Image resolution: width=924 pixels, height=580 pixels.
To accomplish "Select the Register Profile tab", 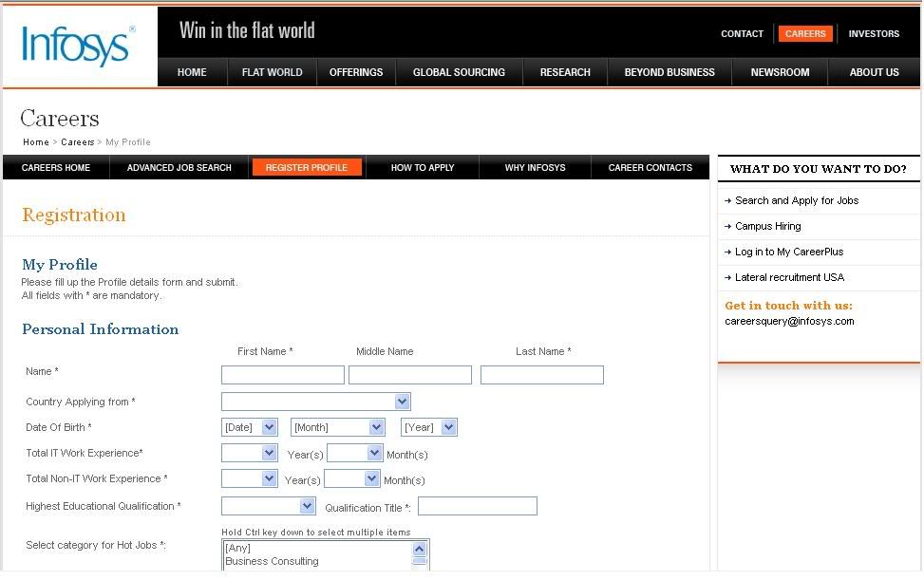I will 307,168.
